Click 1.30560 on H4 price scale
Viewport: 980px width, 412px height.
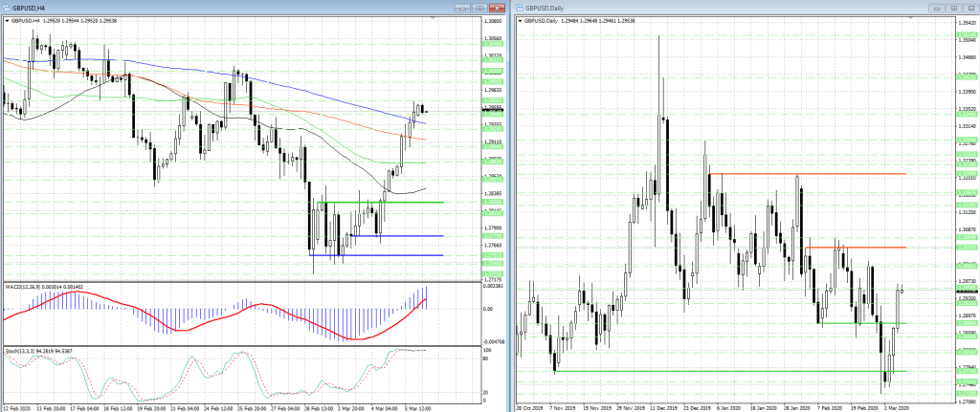493,38
